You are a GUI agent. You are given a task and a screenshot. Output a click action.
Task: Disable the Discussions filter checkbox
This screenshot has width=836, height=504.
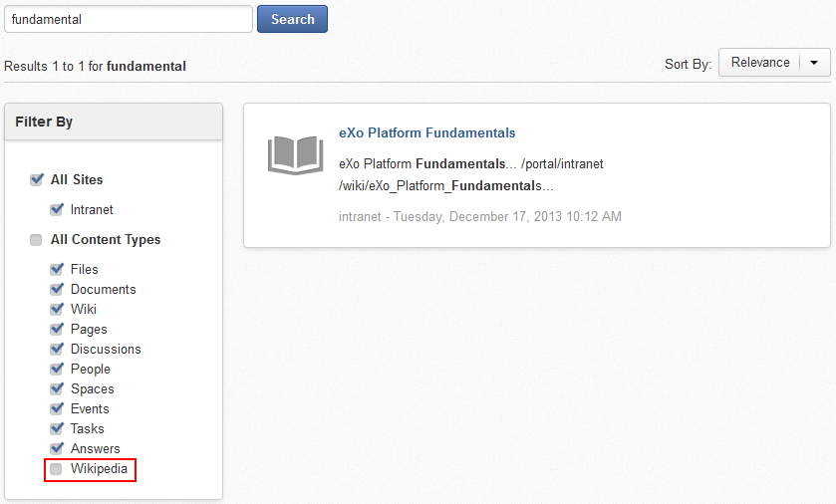pyautogui.click(x=57, y=349)
